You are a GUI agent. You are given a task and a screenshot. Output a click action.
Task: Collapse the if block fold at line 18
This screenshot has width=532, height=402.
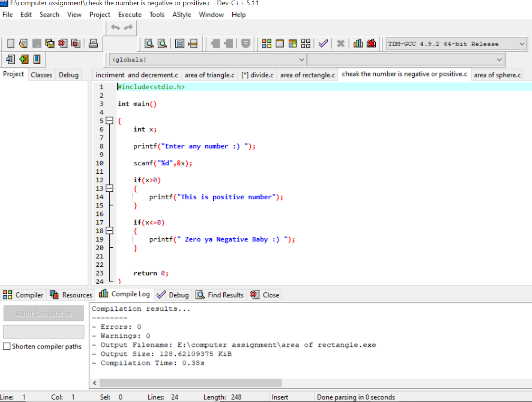(109, 231)
